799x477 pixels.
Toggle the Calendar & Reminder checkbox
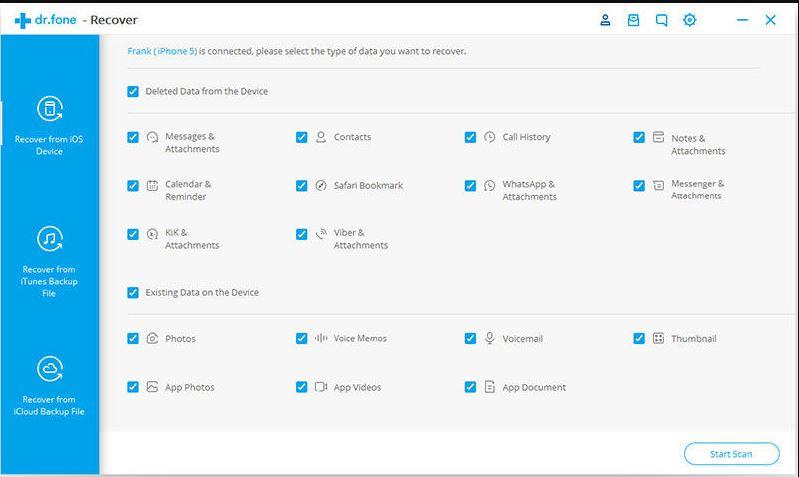[x=133, y=186]
